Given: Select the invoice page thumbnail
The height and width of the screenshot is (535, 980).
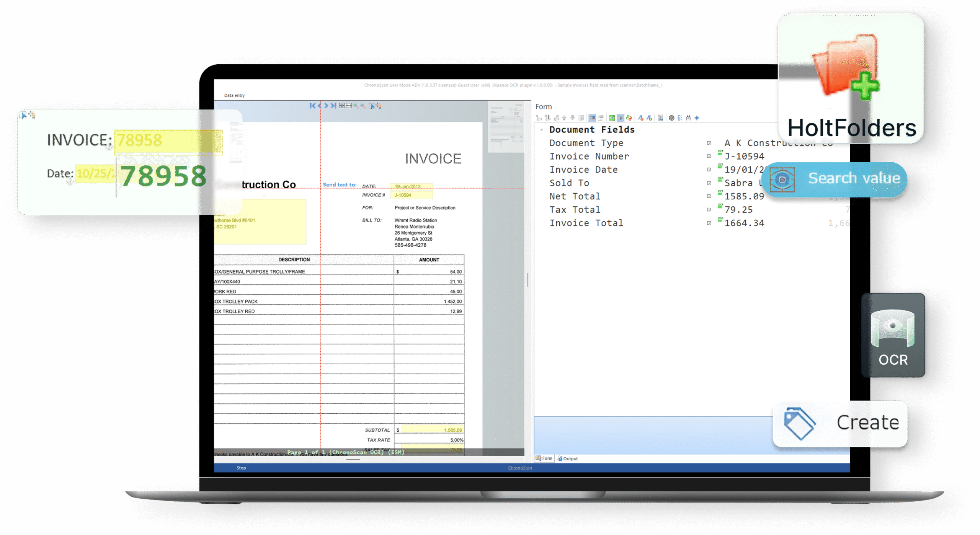Looking at the screenshot, I should click(506, 126).
